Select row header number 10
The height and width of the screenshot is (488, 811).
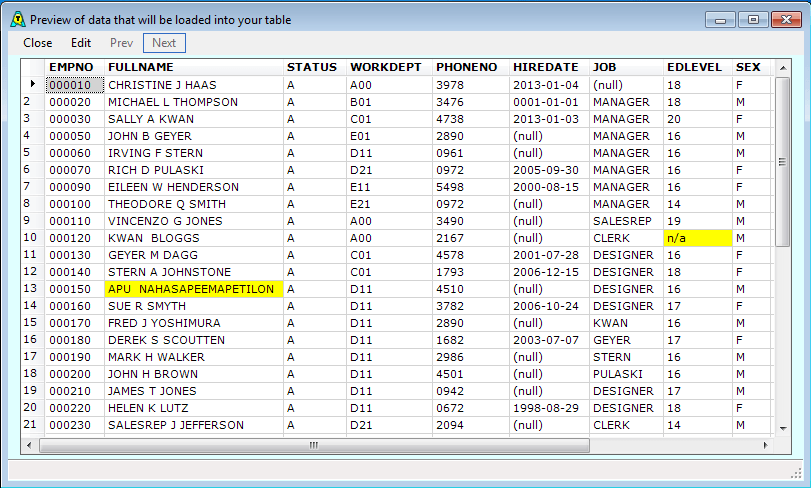point(33,237)
